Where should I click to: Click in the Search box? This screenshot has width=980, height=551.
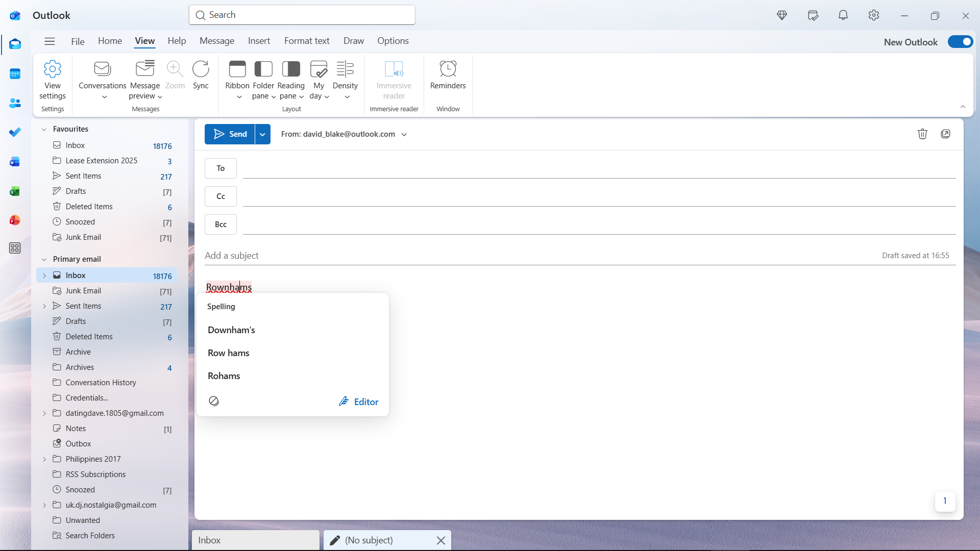pyautogui.click(x=302, y=15)
